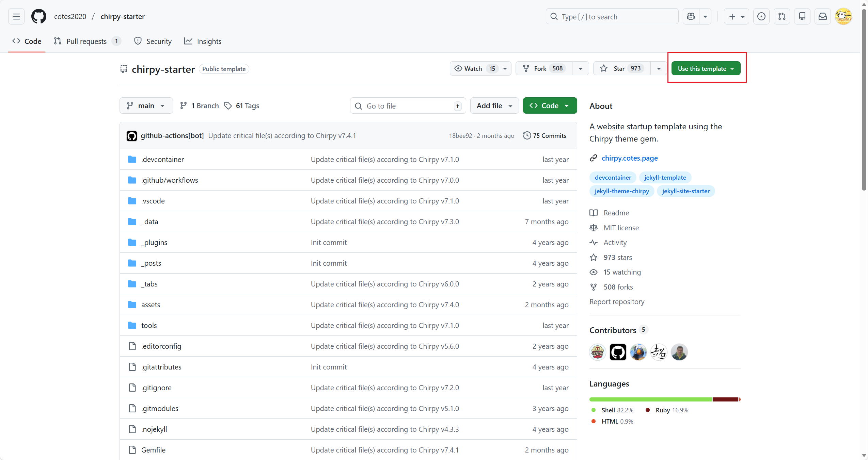Open the Issues icon in header

point(761,16)
